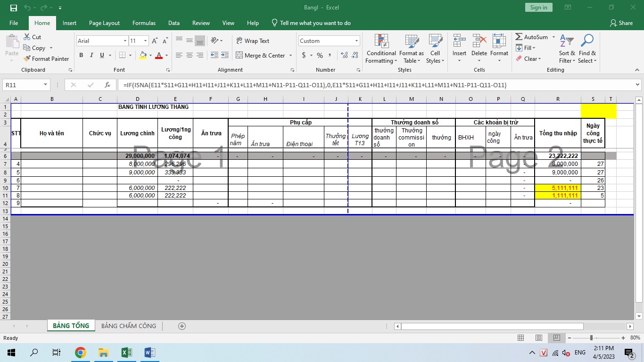Open Sort & Filter tool

567,49
